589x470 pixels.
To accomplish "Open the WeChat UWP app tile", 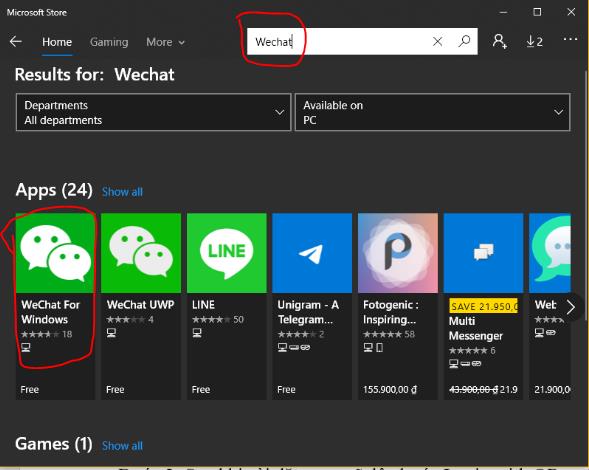I will coord(141,306).
